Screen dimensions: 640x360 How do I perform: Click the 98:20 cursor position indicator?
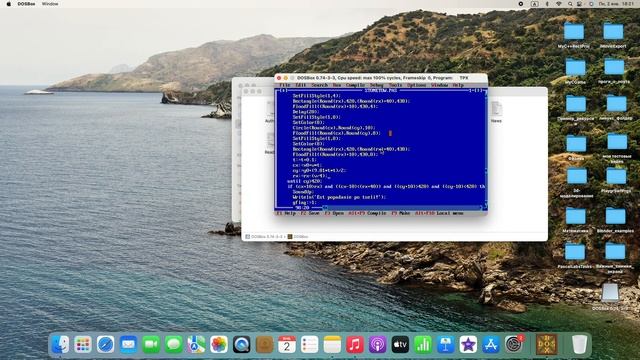(302, 208)
